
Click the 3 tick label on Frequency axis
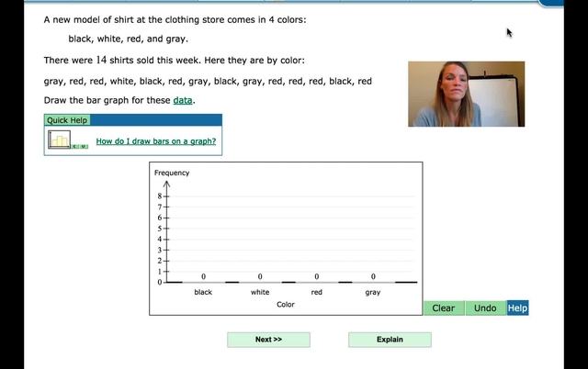(160, 250)
